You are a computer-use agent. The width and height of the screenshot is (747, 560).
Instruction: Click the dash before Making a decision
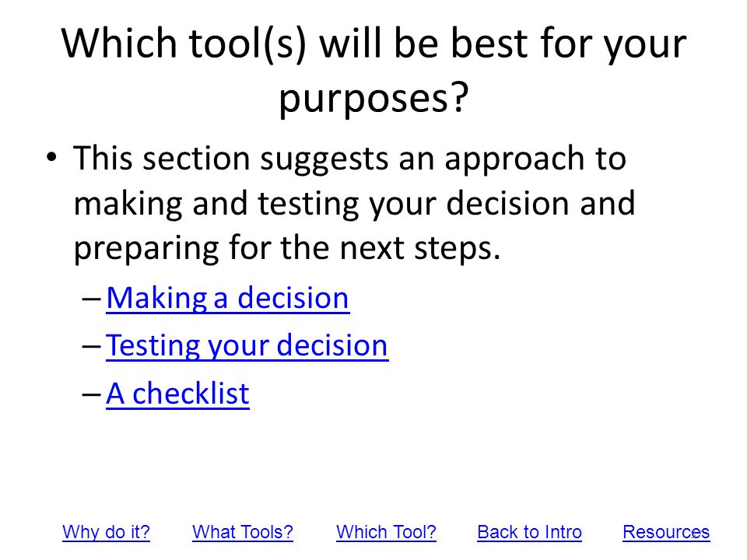(x=92, y=299)
